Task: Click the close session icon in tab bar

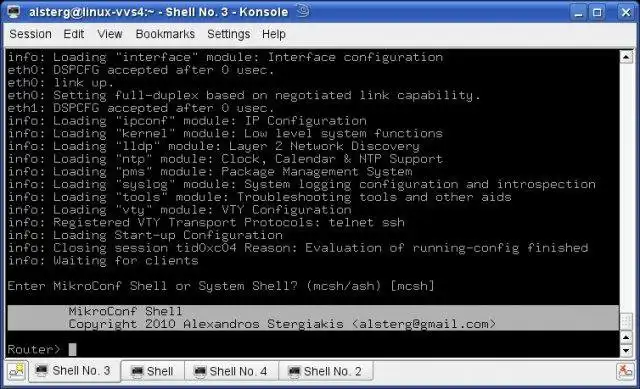Action: [x=625, y=371]
